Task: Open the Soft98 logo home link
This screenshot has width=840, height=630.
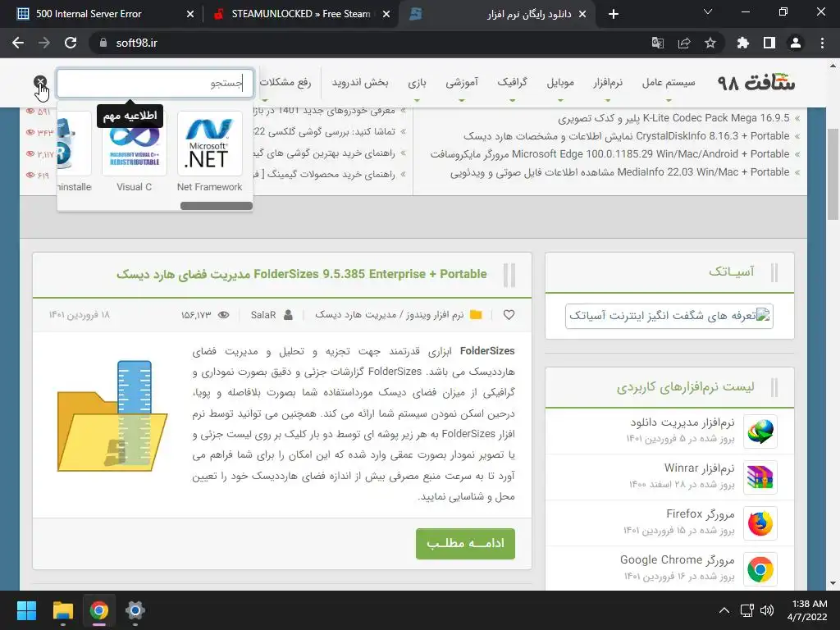Action: (756, 83)
